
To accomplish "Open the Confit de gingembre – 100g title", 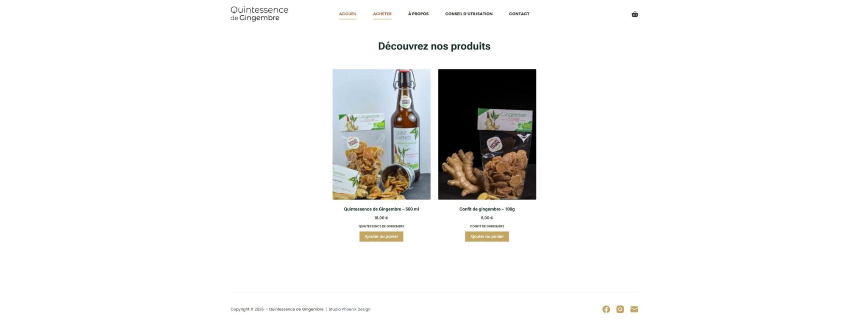I will pos(487,209).
